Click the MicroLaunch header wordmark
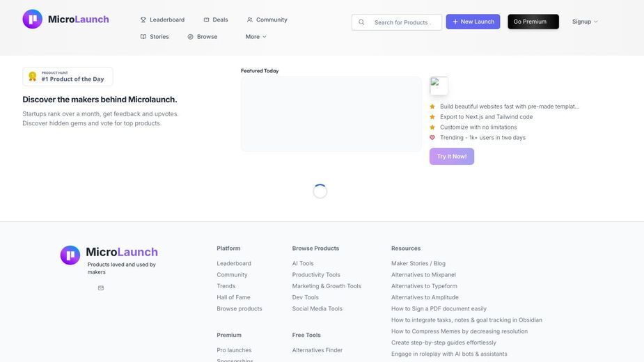 pyautogui.click(x=79, y=19)
